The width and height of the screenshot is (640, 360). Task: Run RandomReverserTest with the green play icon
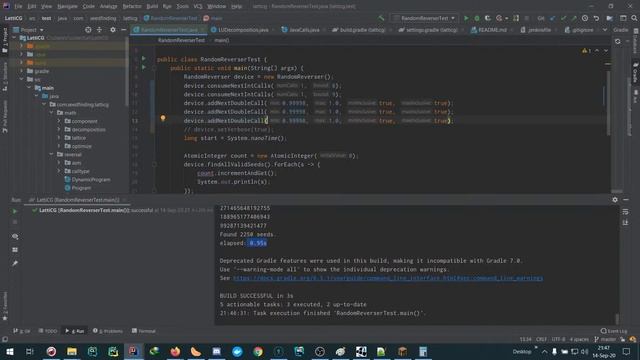click(x=466, y=18)
